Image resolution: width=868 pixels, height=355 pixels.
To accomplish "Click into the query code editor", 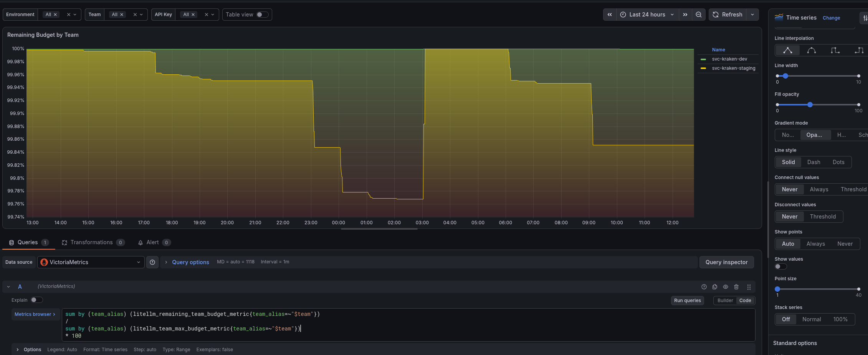I will (x=408, y=325).
